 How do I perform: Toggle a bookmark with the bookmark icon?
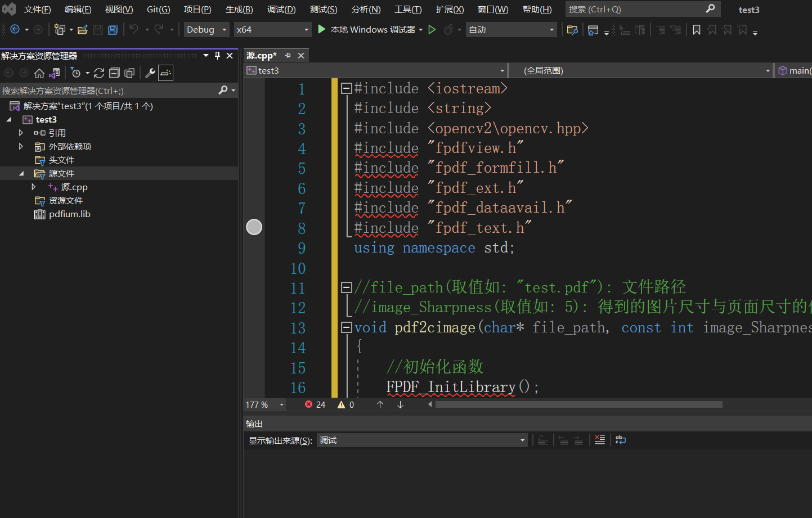click(697, 30)
